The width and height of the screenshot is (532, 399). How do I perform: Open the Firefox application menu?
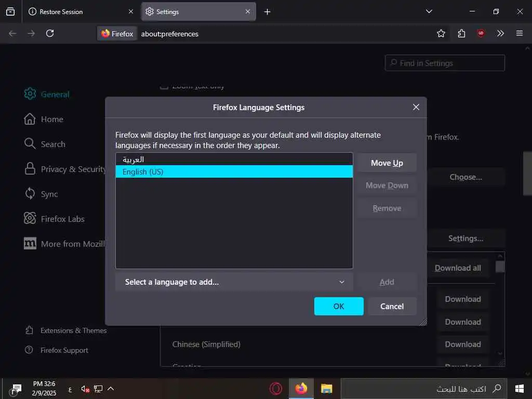click(519, 33)
